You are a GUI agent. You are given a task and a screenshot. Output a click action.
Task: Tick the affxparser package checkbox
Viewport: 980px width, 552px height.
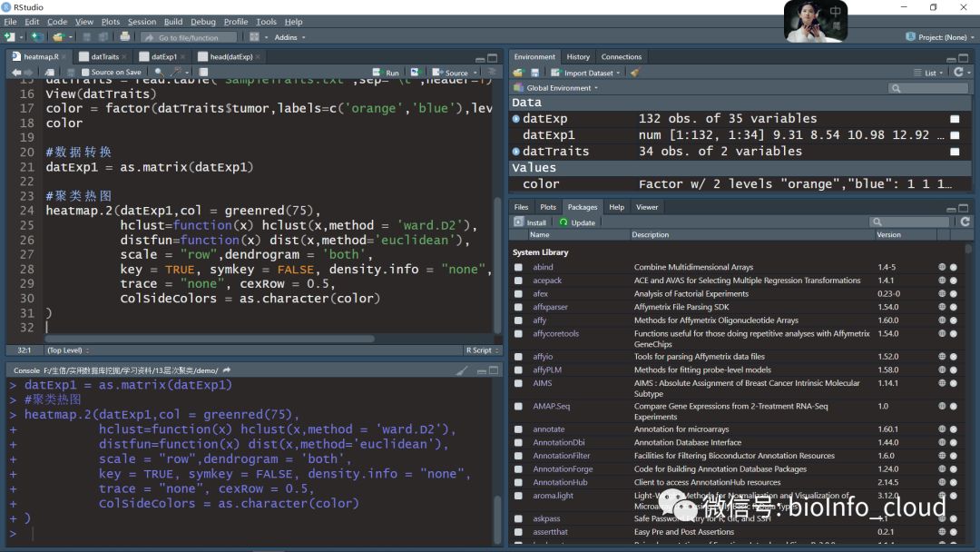click(518, 307)
